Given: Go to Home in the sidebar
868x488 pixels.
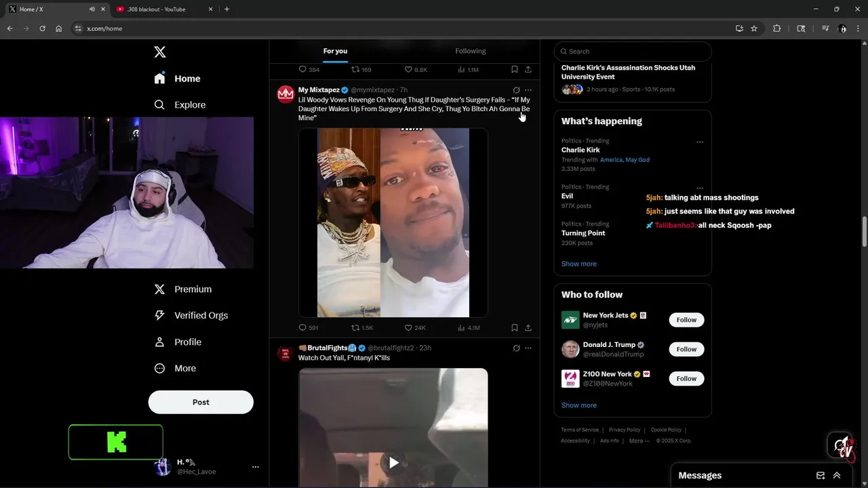Looking at the screenshot, I should click(177, 79).
